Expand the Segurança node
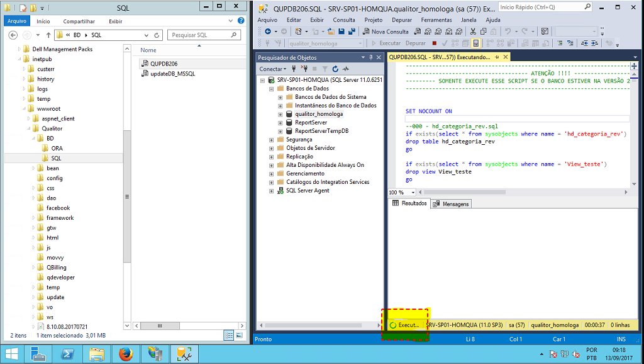644x364 pixels. [x=272, y=140]
